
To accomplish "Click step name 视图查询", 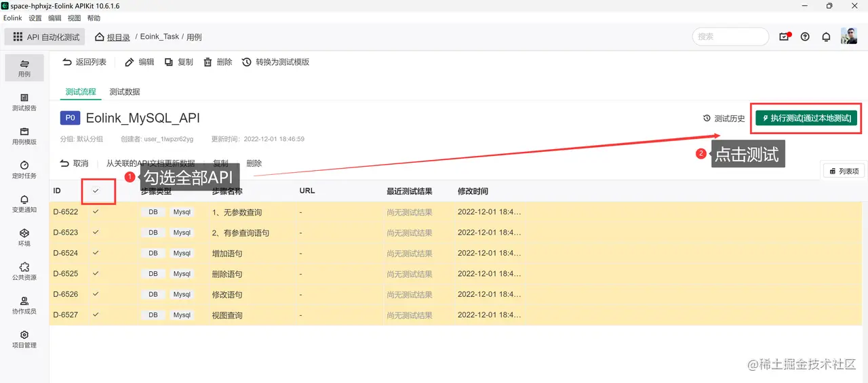I will pos(227,315).
